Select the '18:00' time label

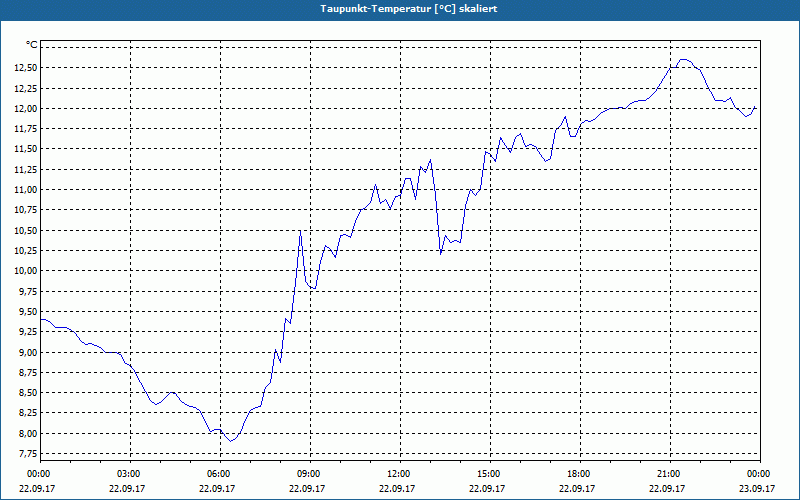pos(580,474)
